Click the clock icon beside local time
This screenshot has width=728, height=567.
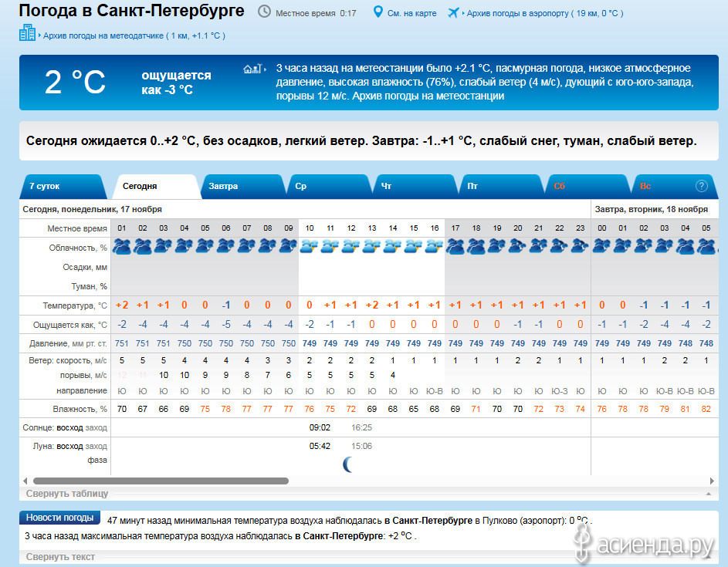pyautogui.click(x=264, y=12)
